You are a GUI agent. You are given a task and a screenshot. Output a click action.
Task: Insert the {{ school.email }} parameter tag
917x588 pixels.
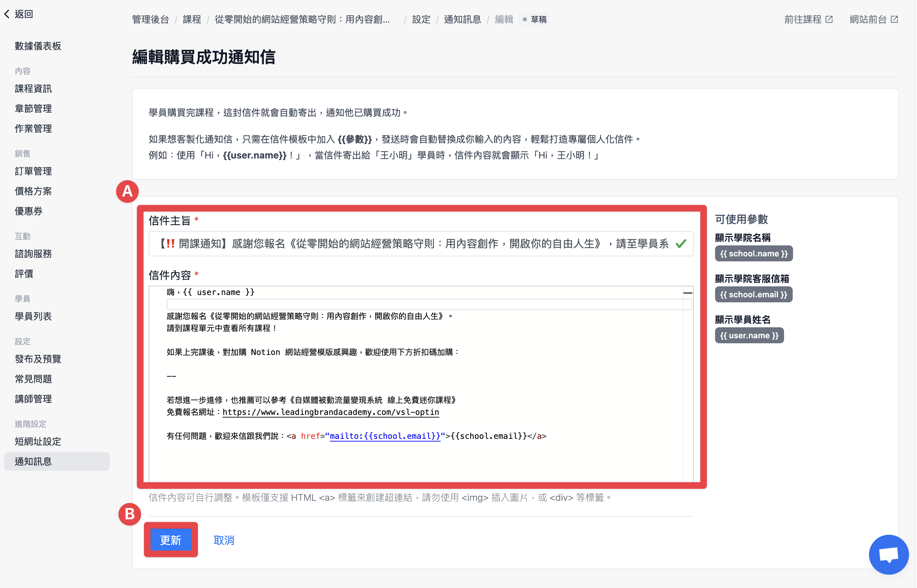(753, 294)
